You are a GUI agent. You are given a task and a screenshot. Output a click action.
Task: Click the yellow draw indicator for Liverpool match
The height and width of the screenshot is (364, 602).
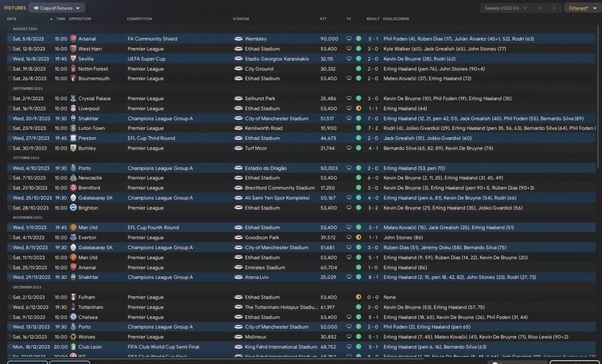tap(358, 109)
